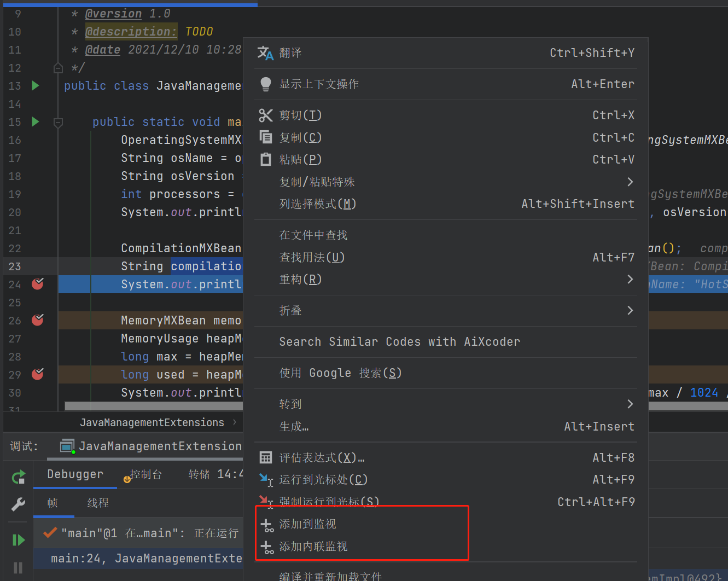Click the 翻译 translate icon
Viewport: 728px width, 581px height.
click(265, 53)
